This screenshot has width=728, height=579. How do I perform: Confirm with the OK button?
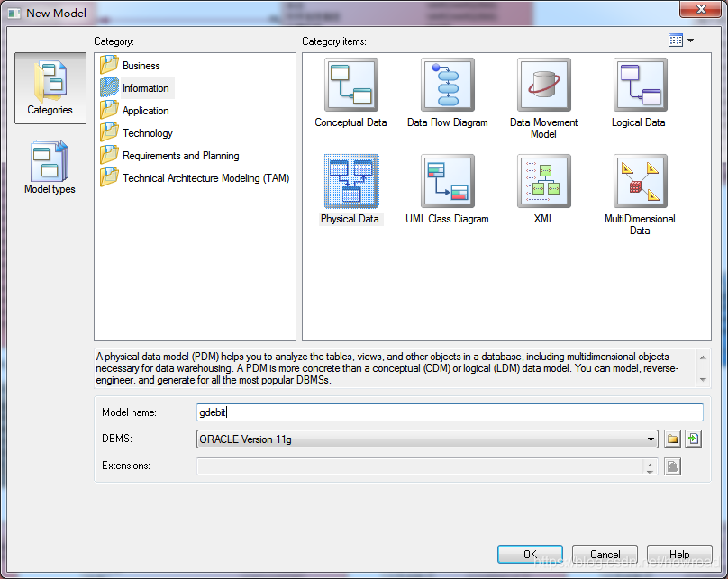coord(530,555)
